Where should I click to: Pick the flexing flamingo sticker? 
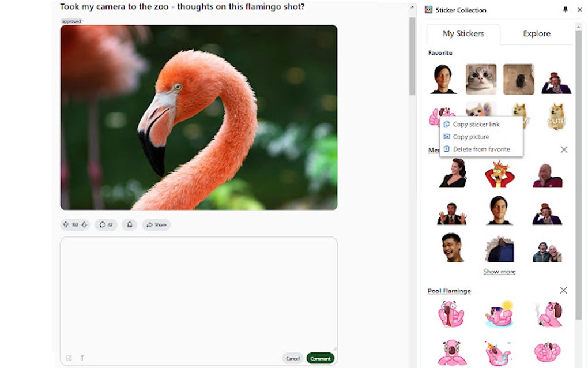[547, 352]
